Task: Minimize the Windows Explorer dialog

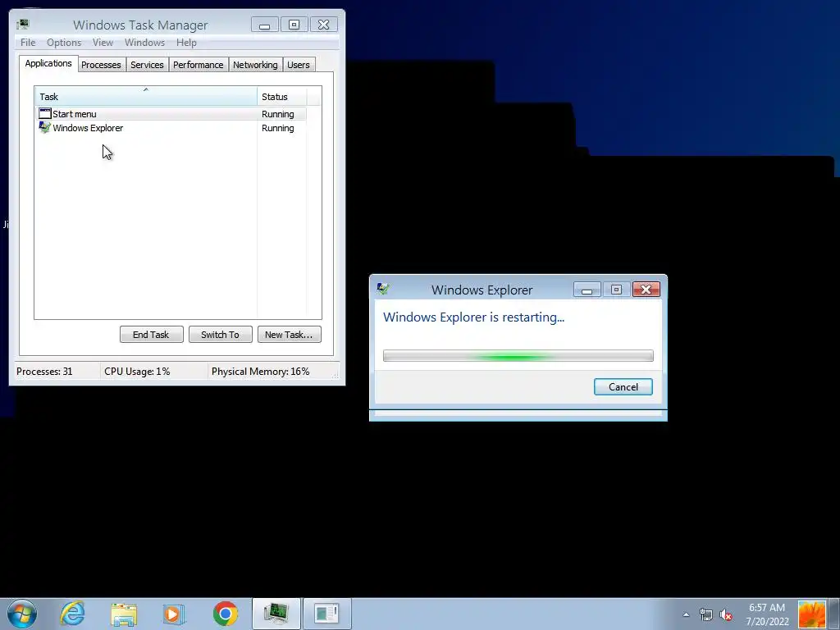Action: pyautogui.click(x=587, y=290)
